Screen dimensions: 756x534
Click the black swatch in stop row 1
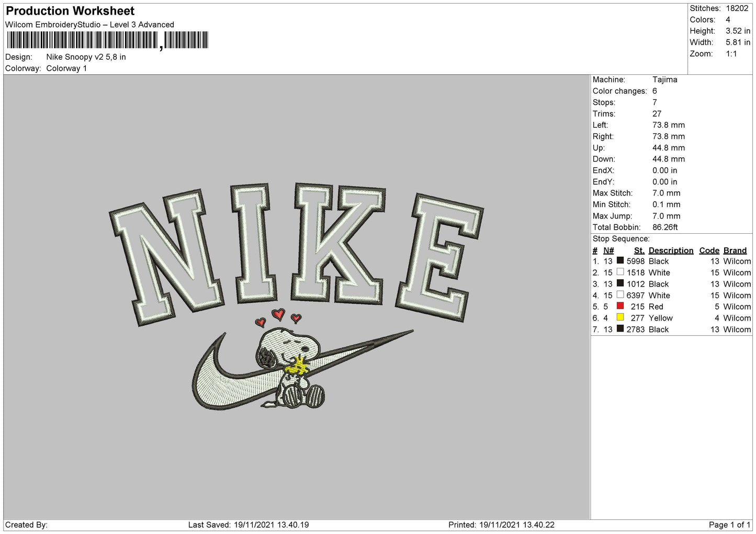(x=620, y=260)
